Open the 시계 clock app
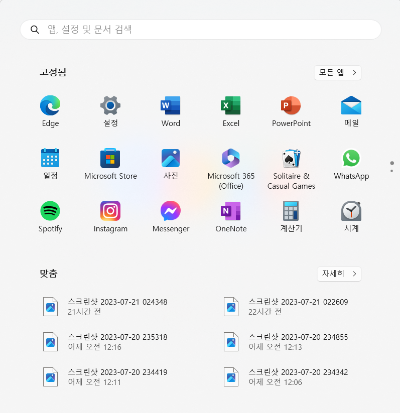400x413 pixels. tap(351, 217)
